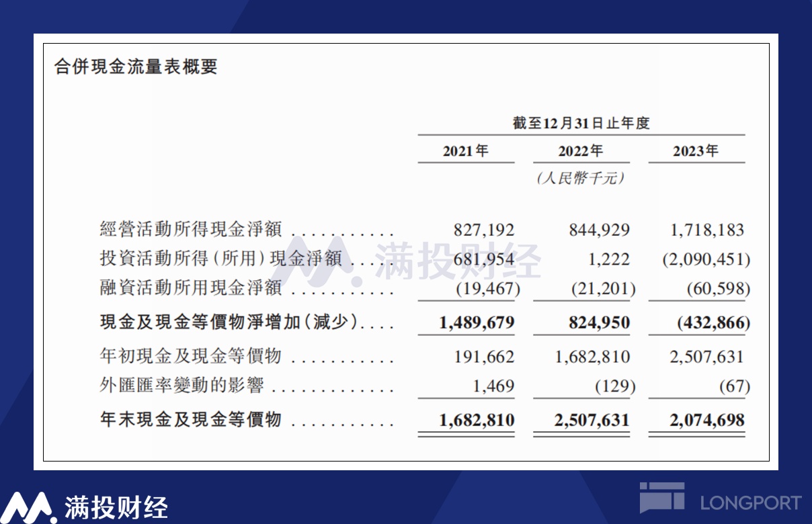The height and width of the screenshot is (524, 812).
Task: Click the 1,718,183 value for 2023
Action: pyautogui.click(x=706, y=230)
